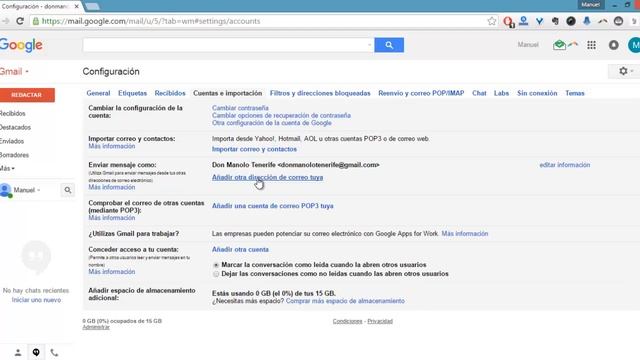The image size is (640, 360).
Task: Open Destacados folder in sidebar
Action: (16, 127)
